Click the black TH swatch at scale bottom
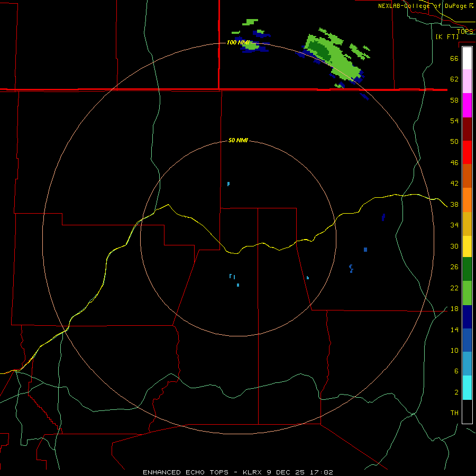Viewport: 476px width, 476px height. [467, 411]
